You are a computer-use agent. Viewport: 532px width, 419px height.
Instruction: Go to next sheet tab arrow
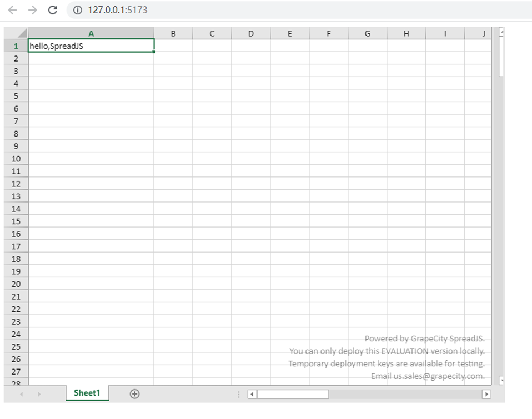pos(39,394)
